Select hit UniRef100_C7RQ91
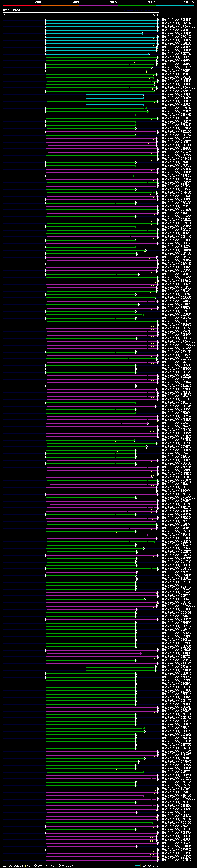 pos(177,413)
